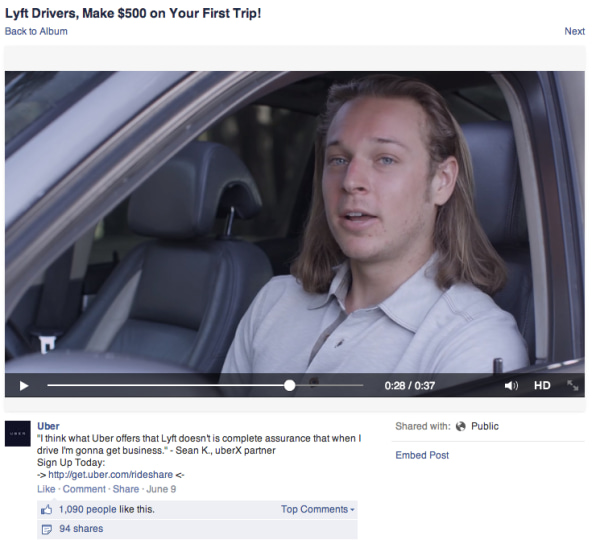The width and height of the screenshot is (596, 540).
Task: Open the June 9 post timestamp
Action: [161, 489]
